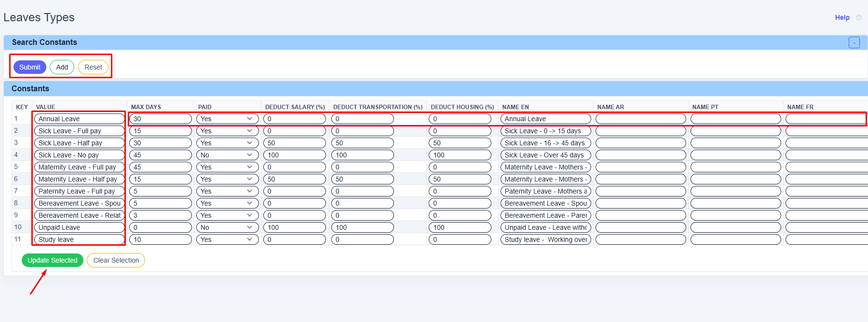Select row key 5
Screen dimensions: 868x322
(x=16, y=167)
